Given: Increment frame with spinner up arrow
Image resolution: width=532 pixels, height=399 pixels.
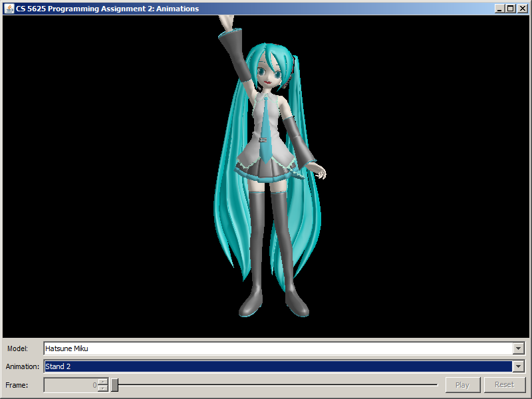Looking at the screenshot, I should pos(102,382).
